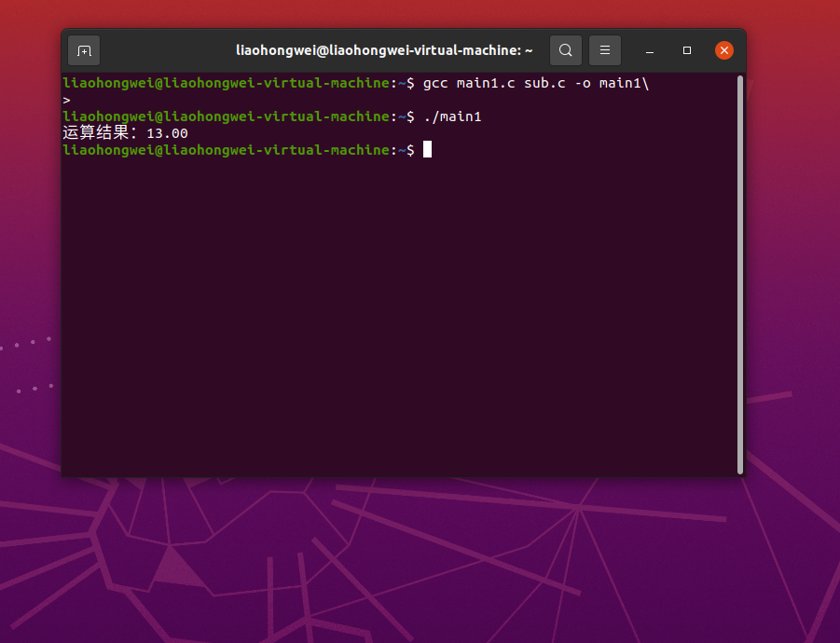Viewport: 840px width, 643px height.
Task: Open a new terminal tab
Action: [x=84, y=50]
